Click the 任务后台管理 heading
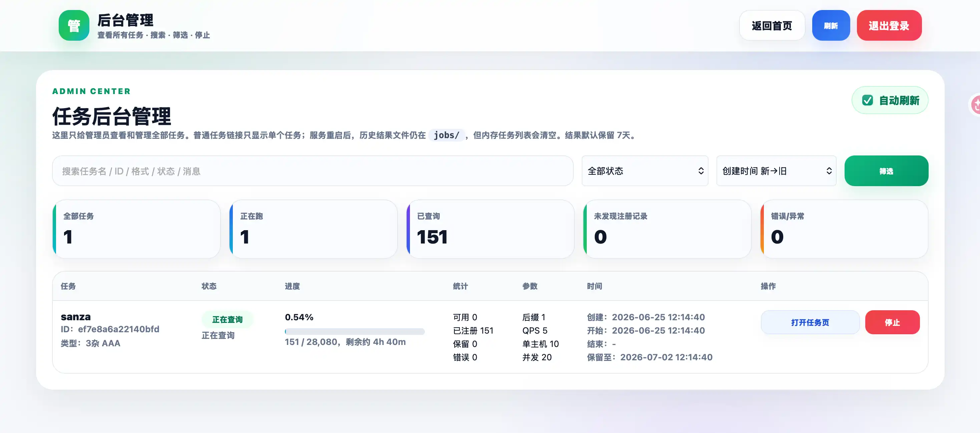The height and width of the screenshot is (433, 980). tap(111, 116)
